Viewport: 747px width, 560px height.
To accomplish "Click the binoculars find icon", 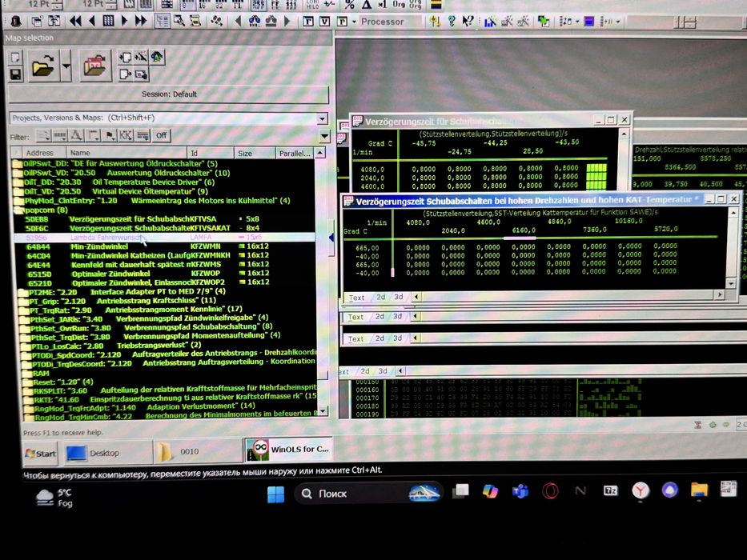I will point(255,21).
